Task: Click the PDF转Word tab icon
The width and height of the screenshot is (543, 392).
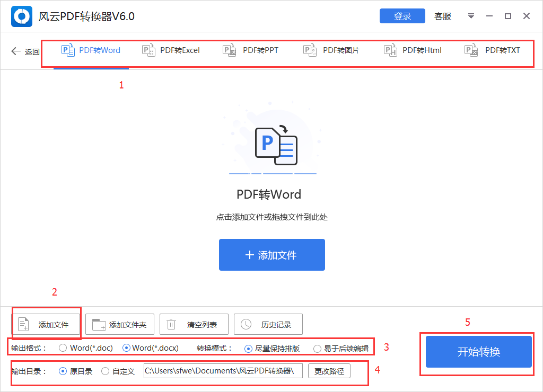Action: pyautogui.click(x=68, y=50)
